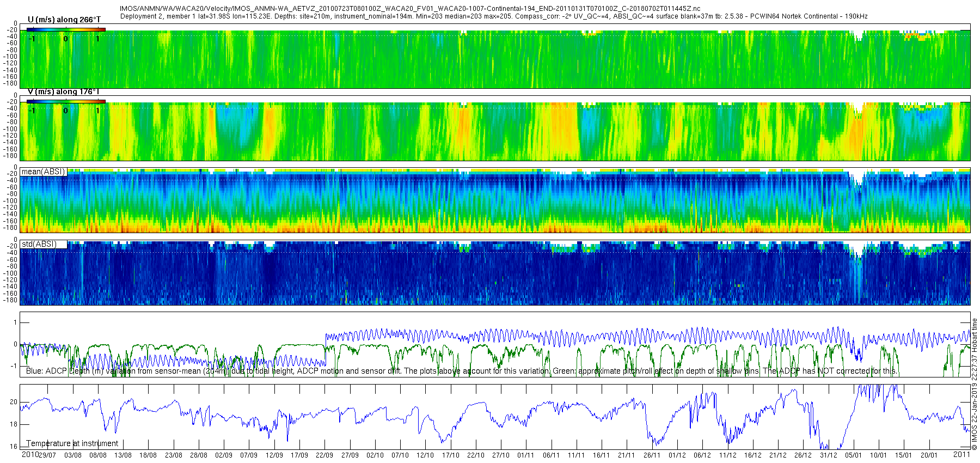Screen dimensions: 980x463
Task: Click the 'Deployment 2' metadata line
Action: point(494,16)
